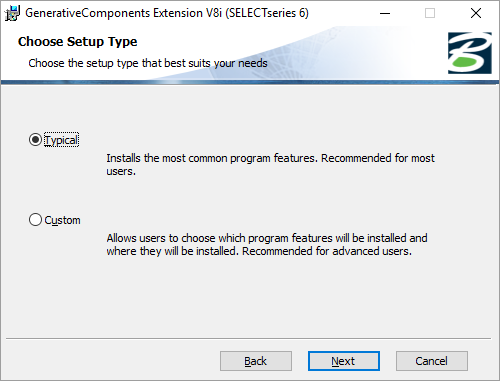Click the 'Allows users to choose' description
The height and width of the screenshot is (381, 500).
click(267, 244)
